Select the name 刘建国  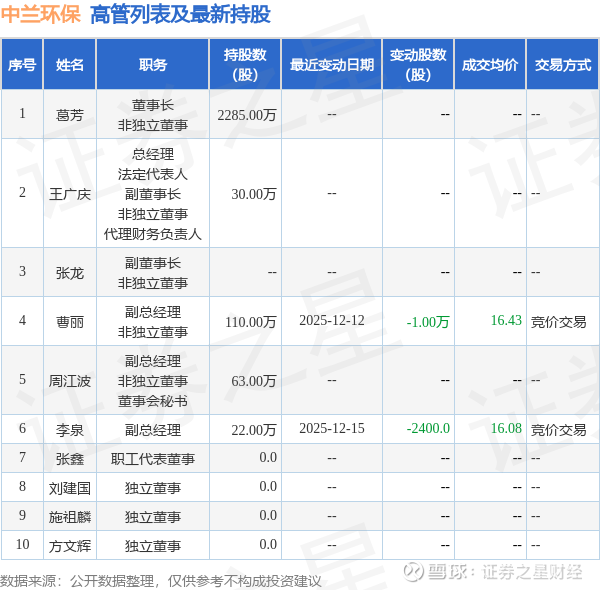70,488
